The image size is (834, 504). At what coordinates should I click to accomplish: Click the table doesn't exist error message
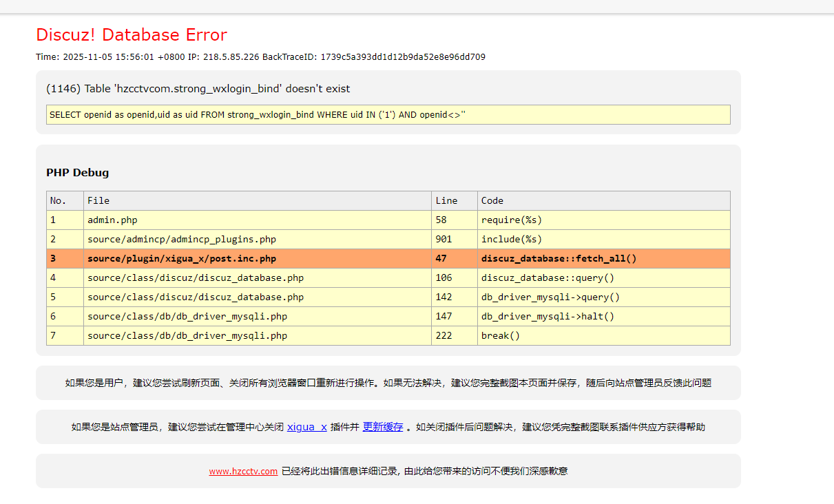coord(198,89)
